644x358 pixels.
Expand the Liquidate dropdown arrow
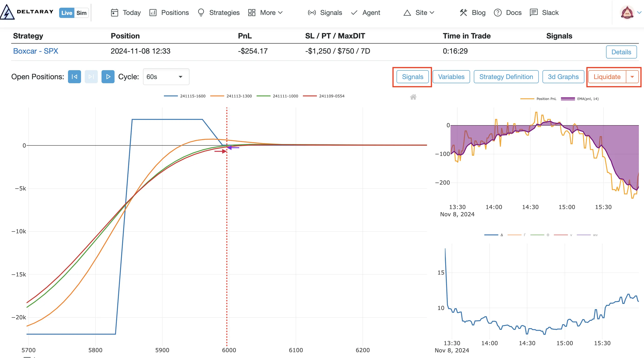pyautogui.click(x=632, y=77)
